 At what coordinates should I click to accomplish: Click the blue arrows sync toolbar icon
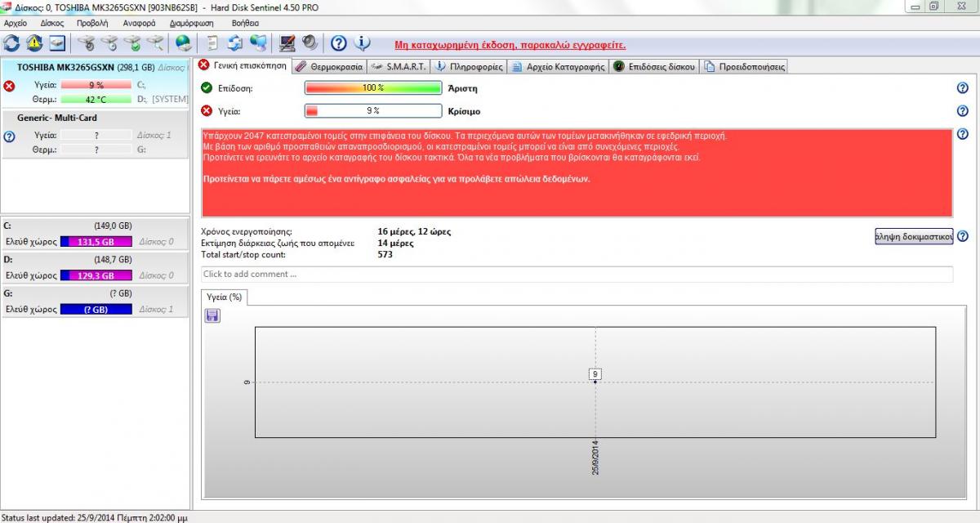[x=235, y=42]
